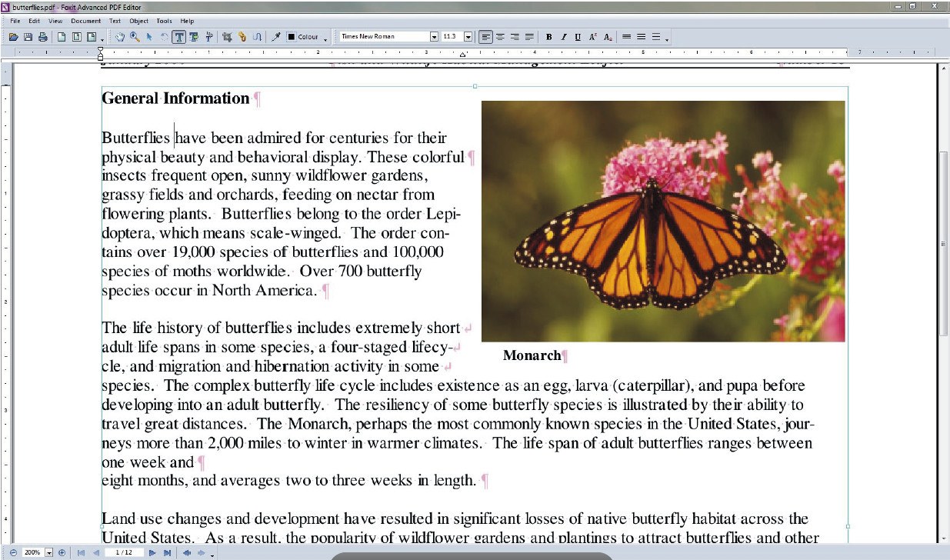Apply Subscript formatting
Screen dimensions: 950x560
(x=607, y=37)
